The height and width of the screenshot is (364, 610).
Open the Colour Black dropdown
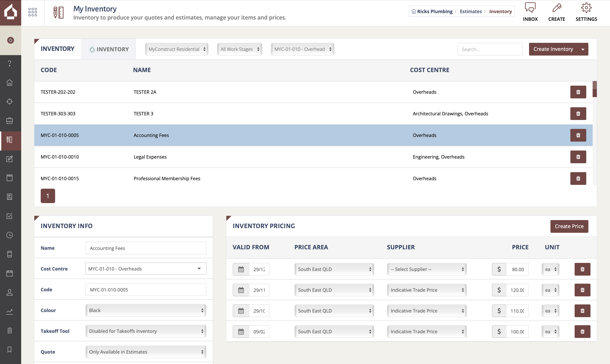146,311
